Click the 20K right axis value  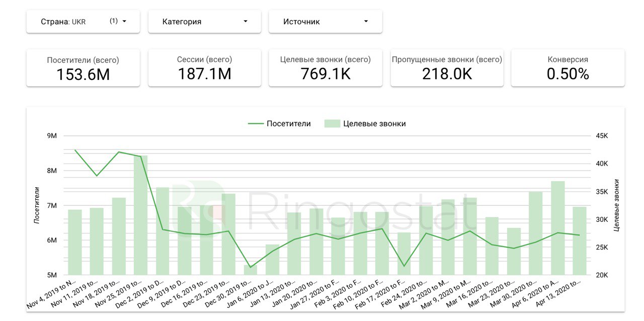602,275
